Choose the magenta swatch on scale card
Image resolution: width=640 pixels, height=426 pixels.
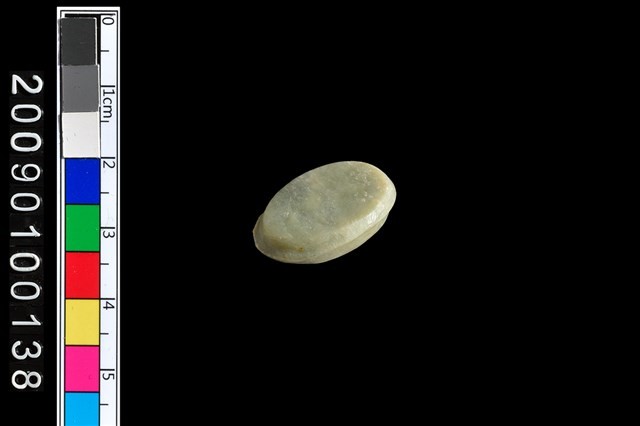click(x=82, y=369)
